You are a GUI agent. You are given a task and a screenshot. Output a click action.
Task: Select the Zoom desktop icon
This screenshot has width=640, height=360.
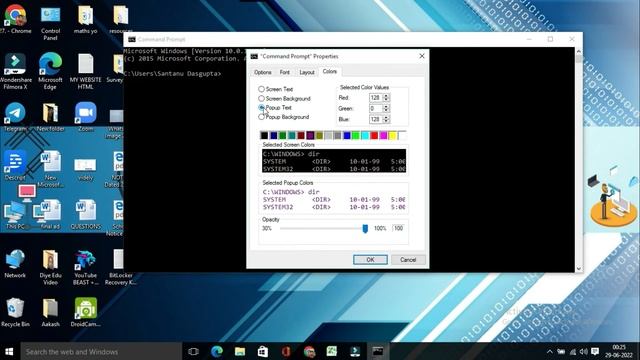coord(85,117)
